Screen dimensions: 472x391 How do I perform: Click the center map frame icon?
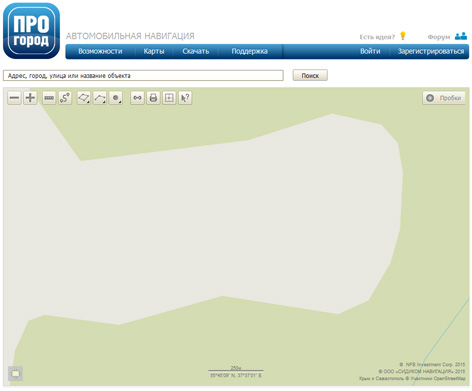point(169,98)
